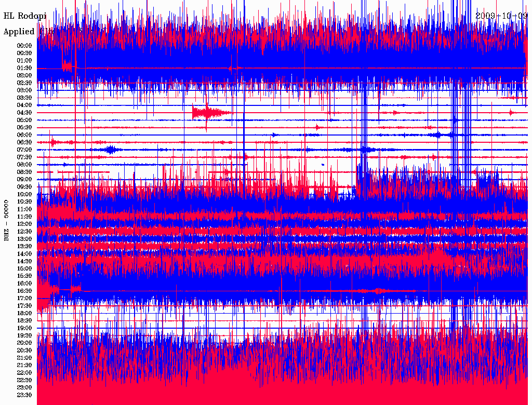Select the 01:30 time label
This screenshot has width=532, height=405.
(24, 68)
